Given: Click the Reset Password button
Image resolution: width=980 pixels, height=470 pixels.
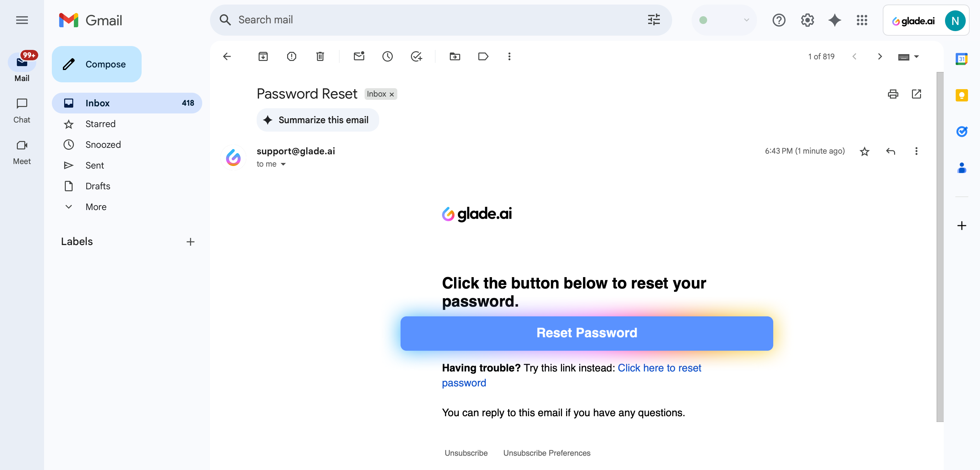Looking at the screenshot, I should click(x=586, y=333).
